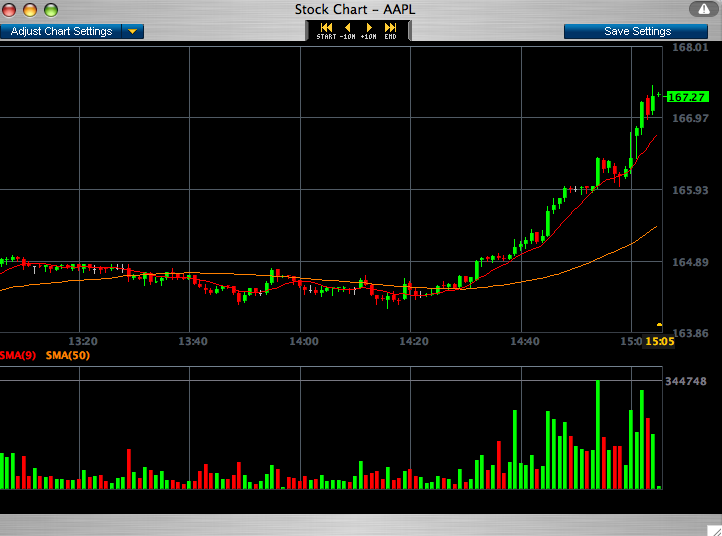This screenshot has height=536, width=722.
Task: Select the SMA(50) indicator label
Action: [x=68, y=355]
